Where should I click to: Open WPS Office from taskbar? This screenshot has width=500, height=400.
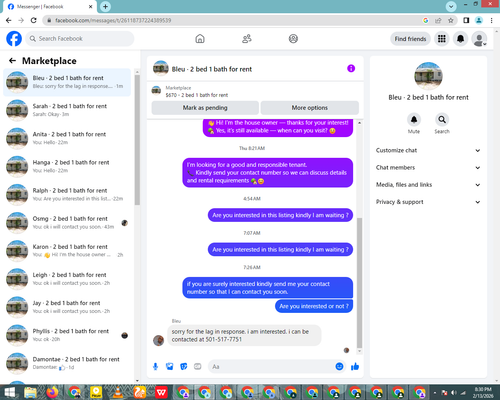161,392
